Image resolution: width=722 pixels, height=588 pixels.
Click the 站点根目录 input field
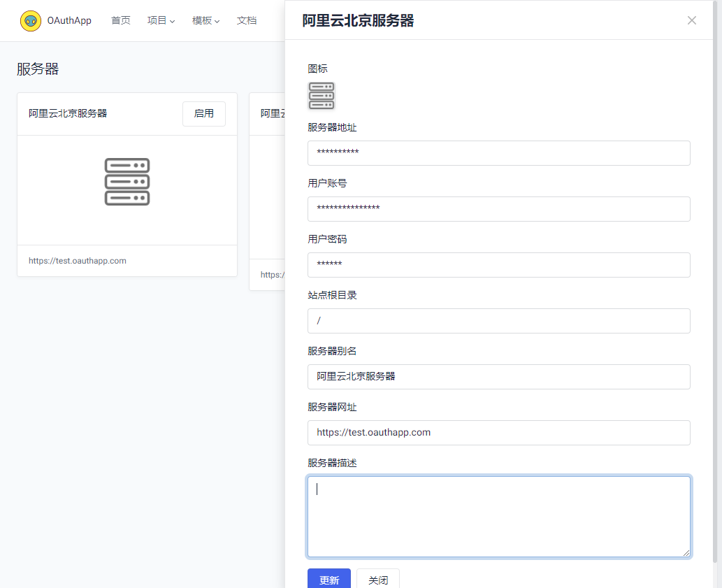pos(498,320)
